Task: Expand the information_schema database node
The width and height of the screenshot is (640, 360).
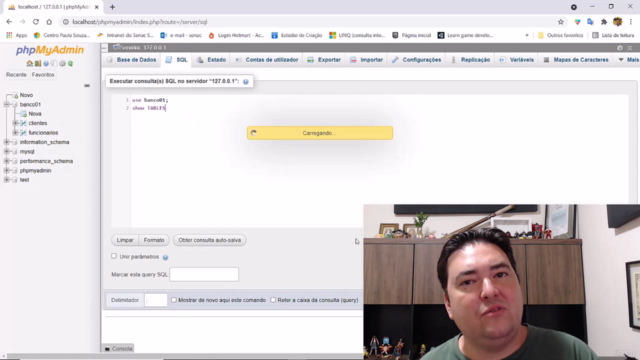Action: (7, 142)
